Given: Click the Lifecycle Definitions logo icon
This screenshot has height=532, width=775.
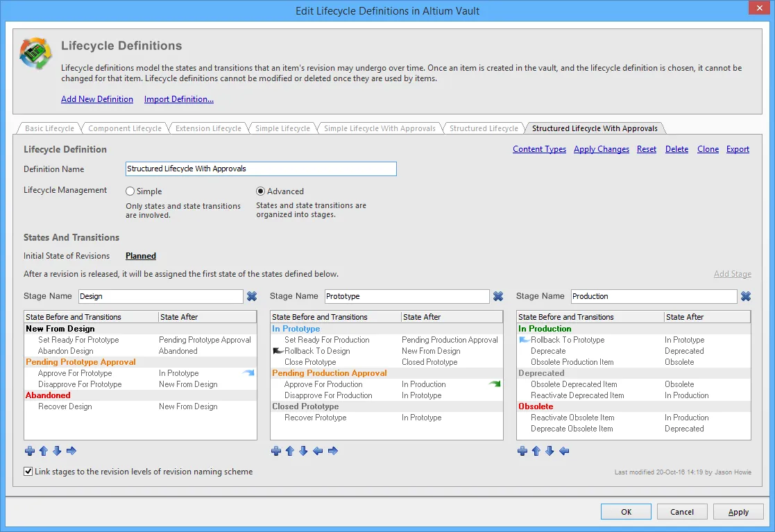Looking at the screenshot, I should point(35,53).
